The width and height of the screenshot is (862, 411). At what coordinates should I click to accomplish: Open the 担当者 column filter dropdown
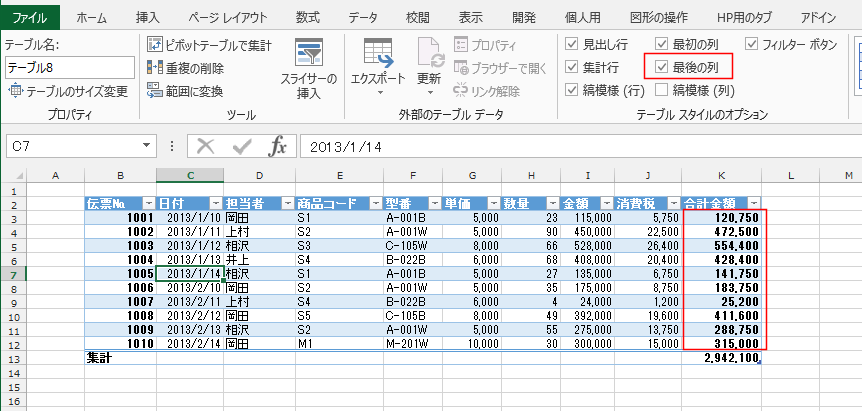coord(285,202)
